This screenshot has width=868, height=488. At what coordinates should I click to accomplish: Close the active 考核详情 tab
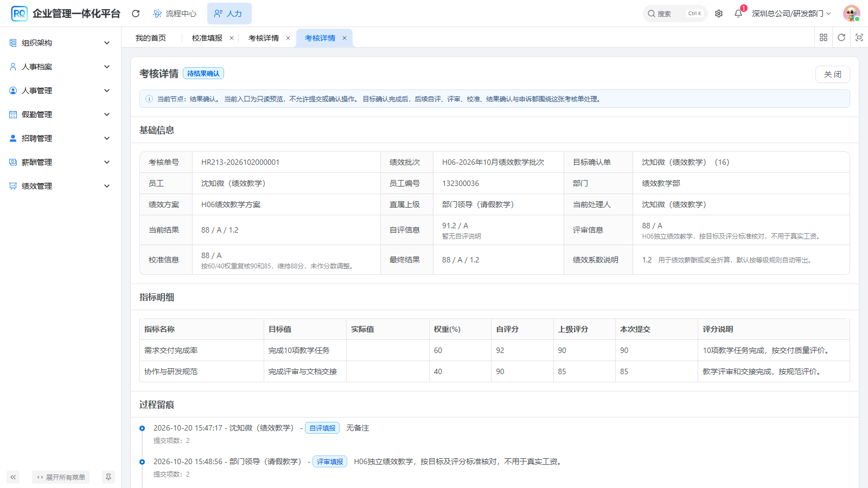click(x=344, y=38)
